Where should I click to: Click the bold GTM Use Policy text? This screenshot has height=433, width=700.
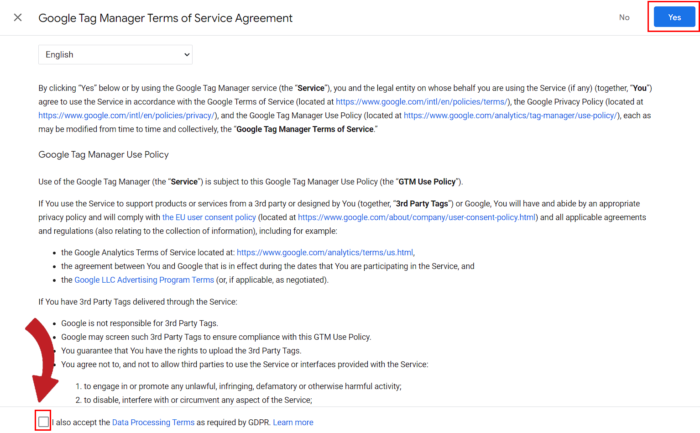(x=427, y=182)
